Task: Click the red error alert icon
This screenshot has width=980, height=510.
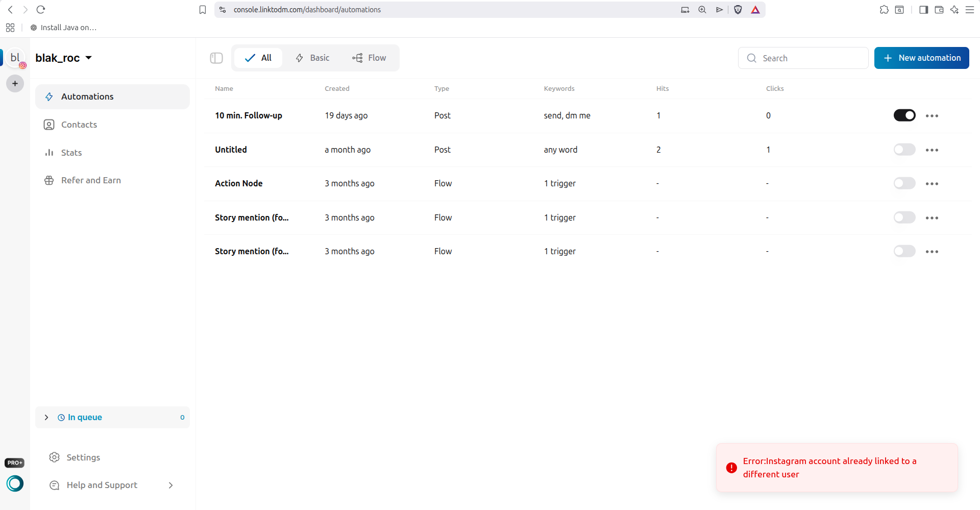Action: coord(731,468)
